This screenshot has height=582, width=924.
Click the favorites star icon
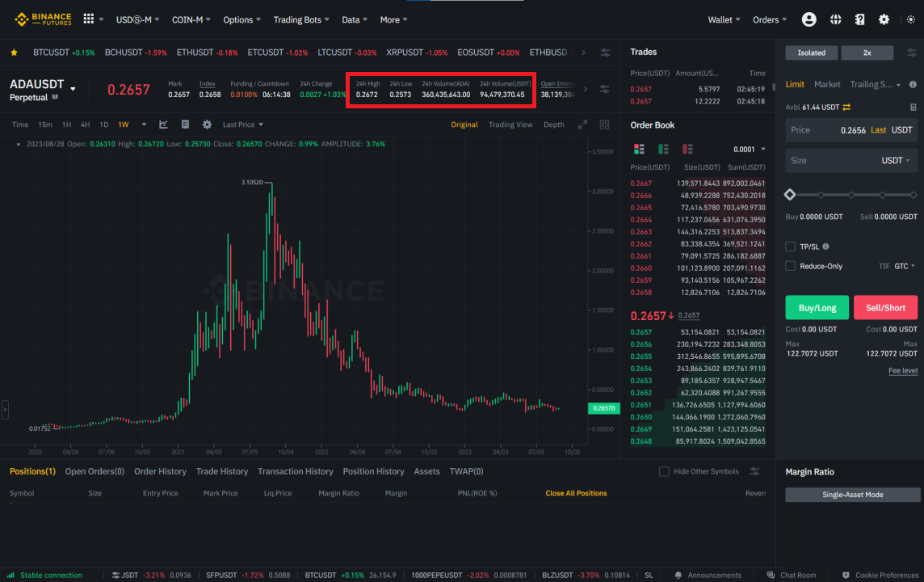tap(15, 53)
